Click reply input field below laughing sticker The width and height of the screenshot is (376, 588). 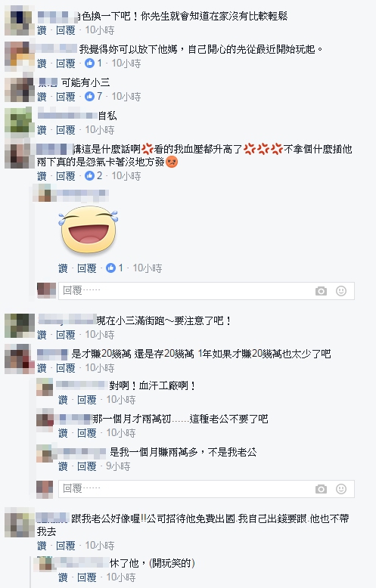207,291
